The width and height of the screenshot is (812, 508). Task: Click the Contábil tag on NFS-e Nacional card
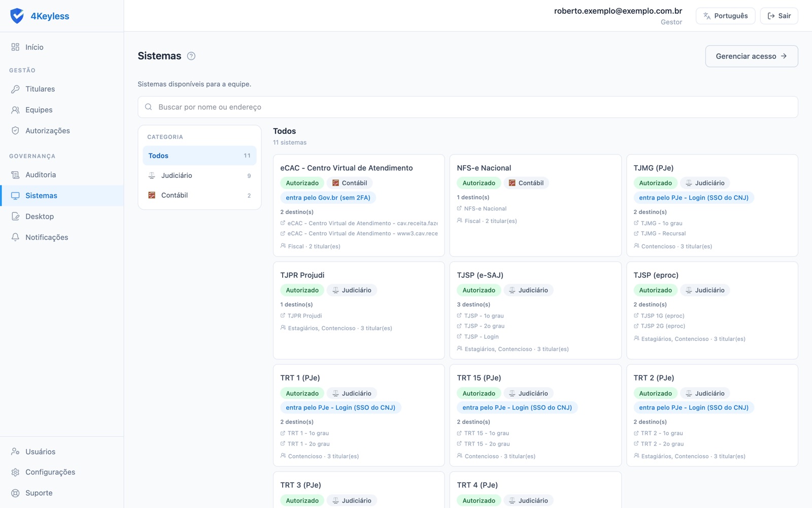[x=526, y=183]
